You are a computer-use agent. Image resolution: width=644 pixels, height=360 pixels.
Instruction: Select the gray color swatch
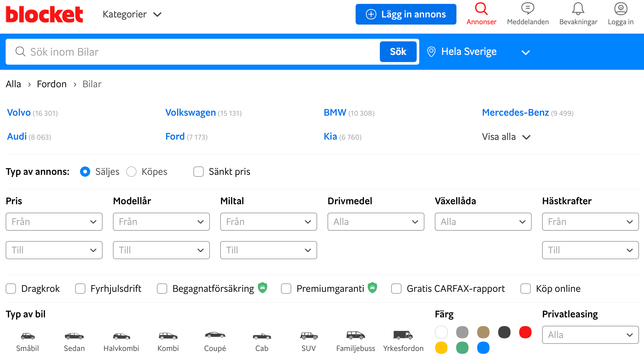coord(462,332)
